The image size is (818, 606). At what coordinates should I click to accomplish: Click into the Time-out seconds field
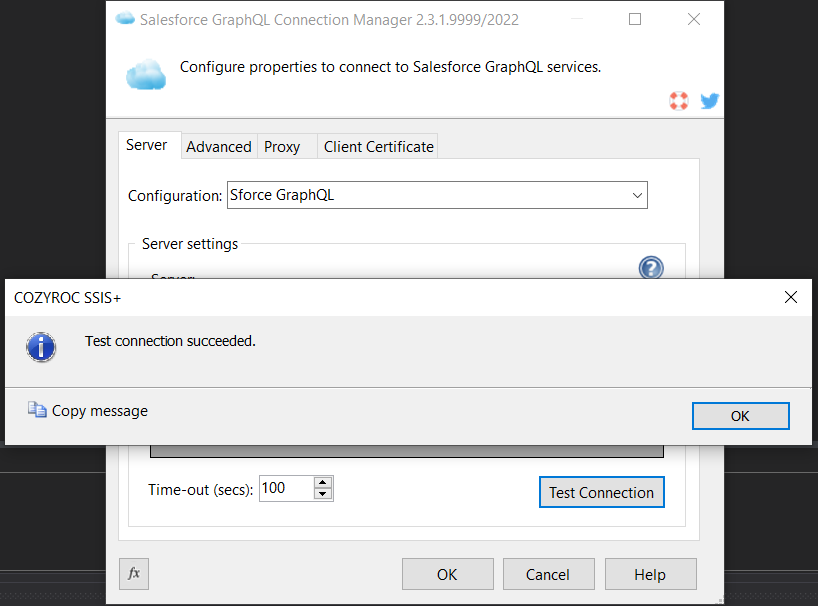pos(285,489)
